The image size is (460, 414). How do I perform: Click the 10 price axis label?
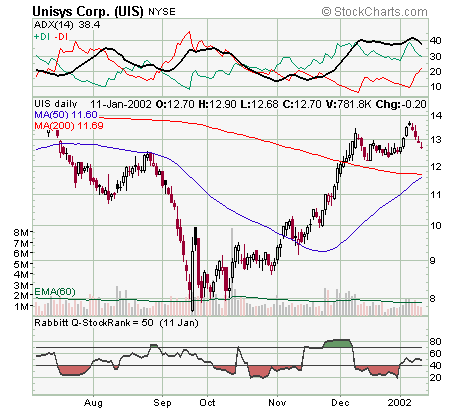[436, 226]
